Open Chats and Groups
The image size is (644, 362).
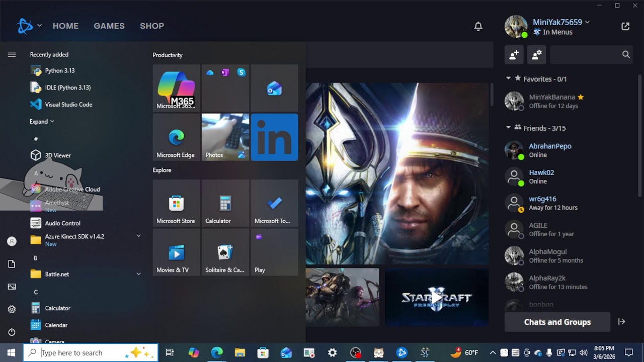[557, 322]
